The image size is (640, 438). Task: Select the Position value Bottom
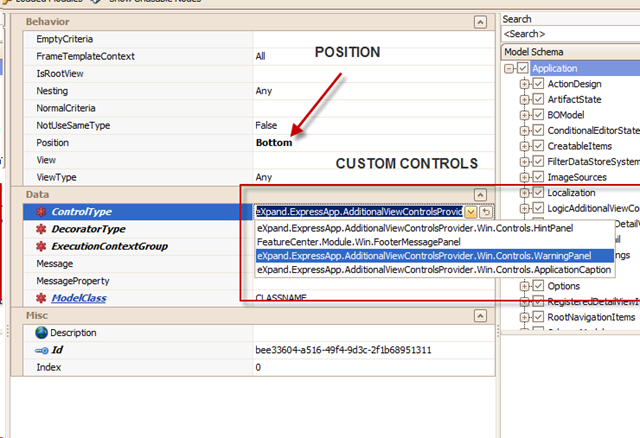coord(274,142)
